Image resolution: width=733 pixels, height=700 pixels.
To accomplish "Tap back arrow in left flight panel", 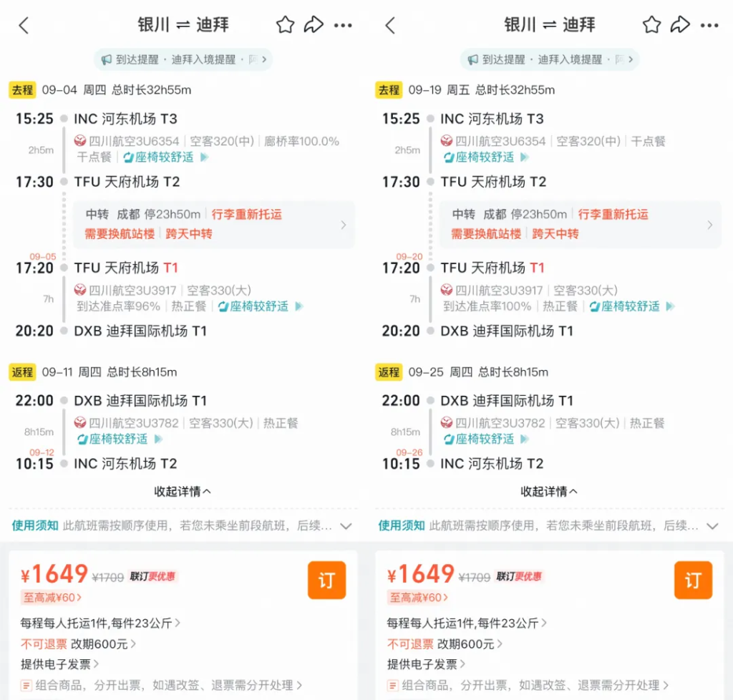I will (24, 25).
